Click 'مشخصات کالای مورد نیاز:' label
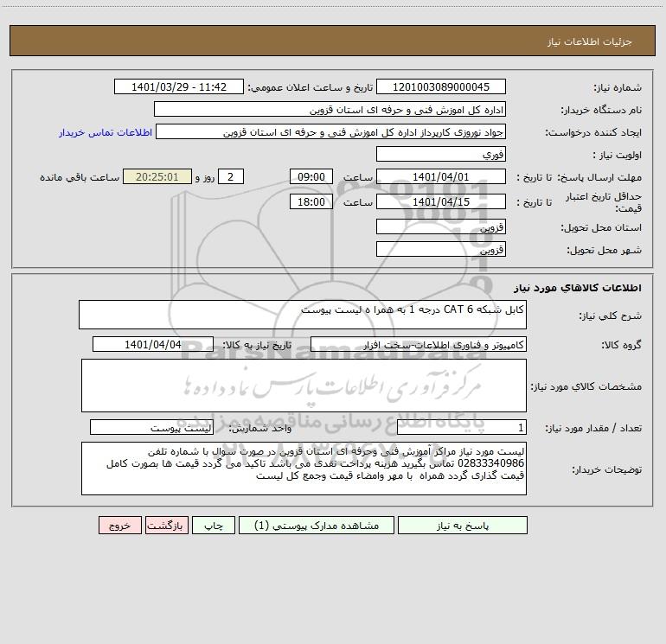666x644 pixels. [586, 386]
